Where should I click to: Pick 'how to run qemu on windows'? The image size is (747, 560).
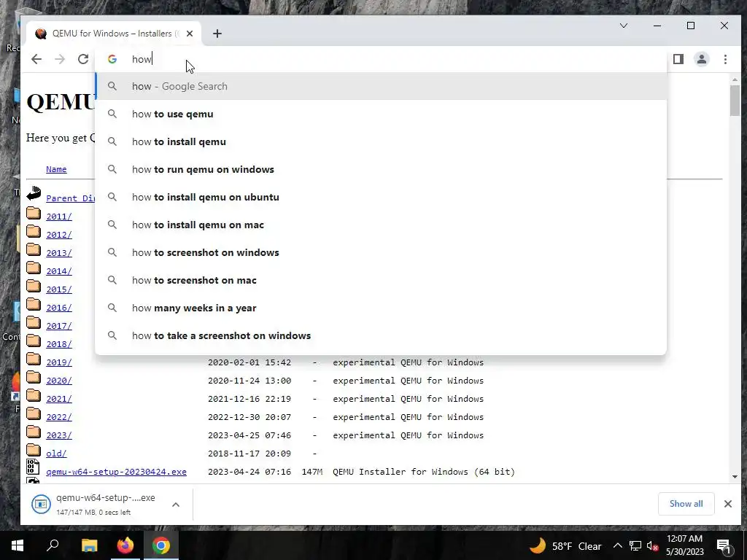[x=381, y=169]
